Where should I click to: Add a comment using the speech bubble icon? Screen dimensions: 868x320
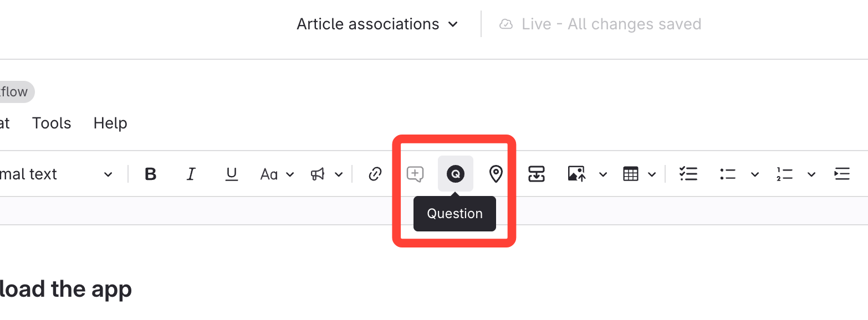pyautogui.click(x=415, y=174)
